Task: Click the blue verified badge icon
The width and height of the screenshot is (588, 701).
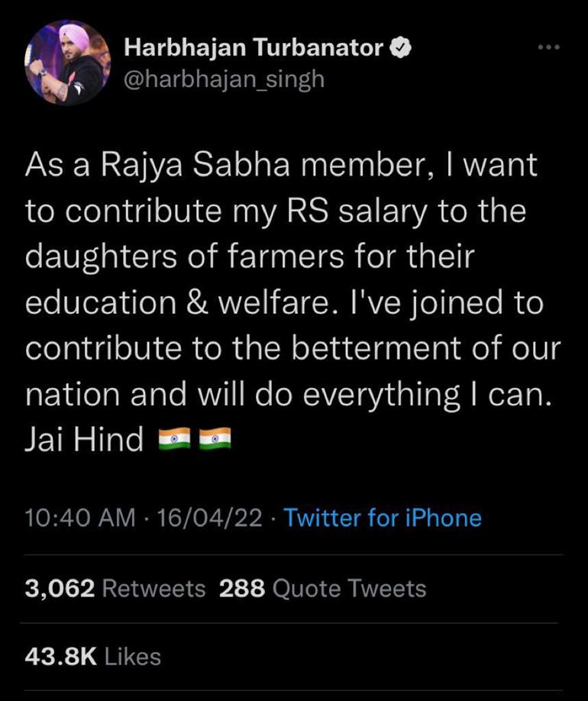Action: click(402, 49)
